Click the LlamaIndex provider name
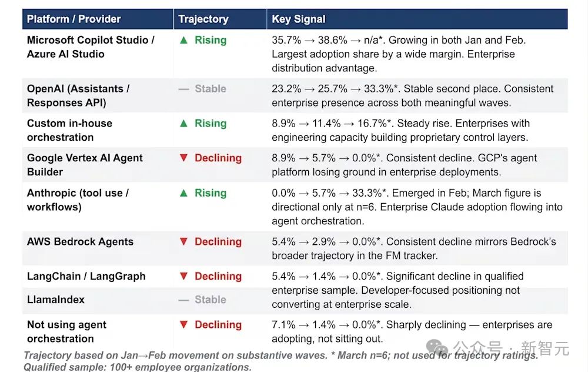The image size is (588, 372). tap(56, 300)
